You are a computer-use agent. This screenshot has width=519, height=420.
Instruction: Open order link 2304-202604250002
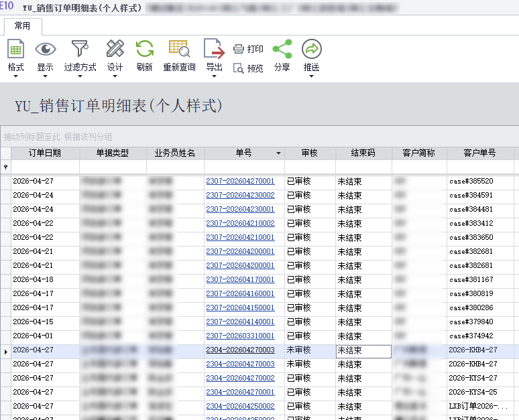point(240,406)
